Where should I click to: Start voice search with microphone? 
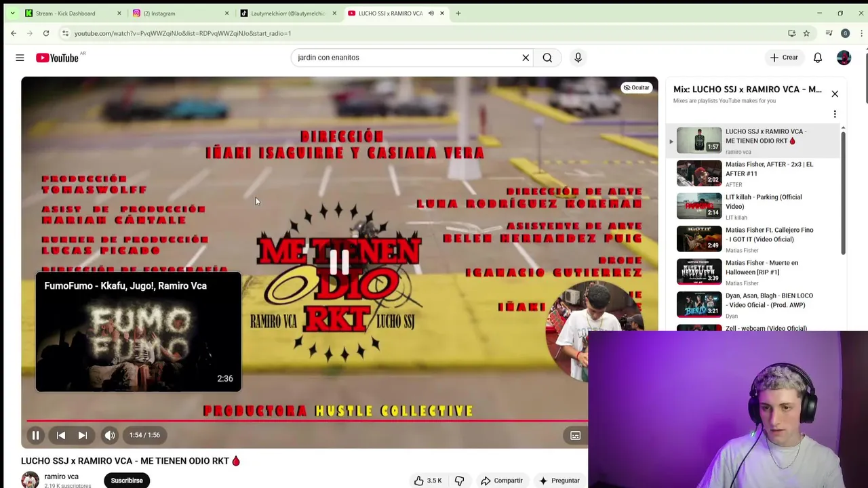(x=578, y=58)
